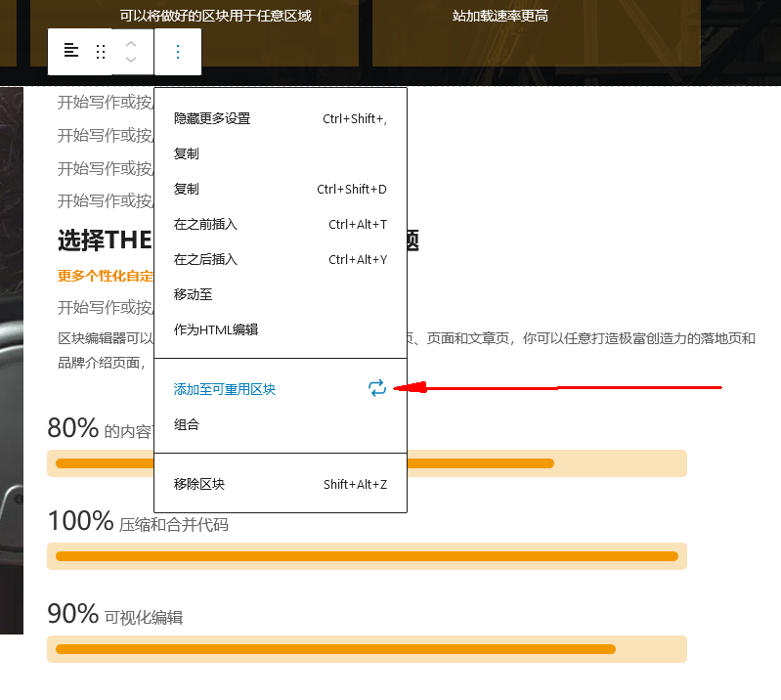Click orange 更多个性化自定 subtitle text

106,276
